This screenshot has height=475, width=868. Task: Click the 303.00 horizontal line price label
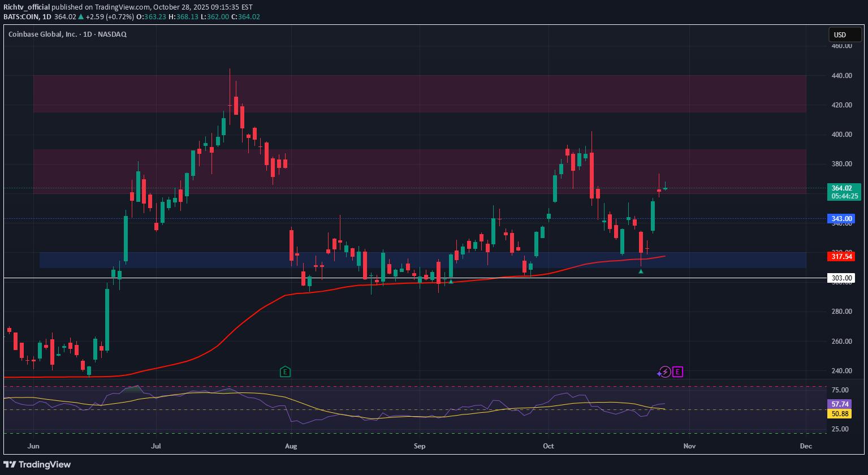click(x=842, y=278)
